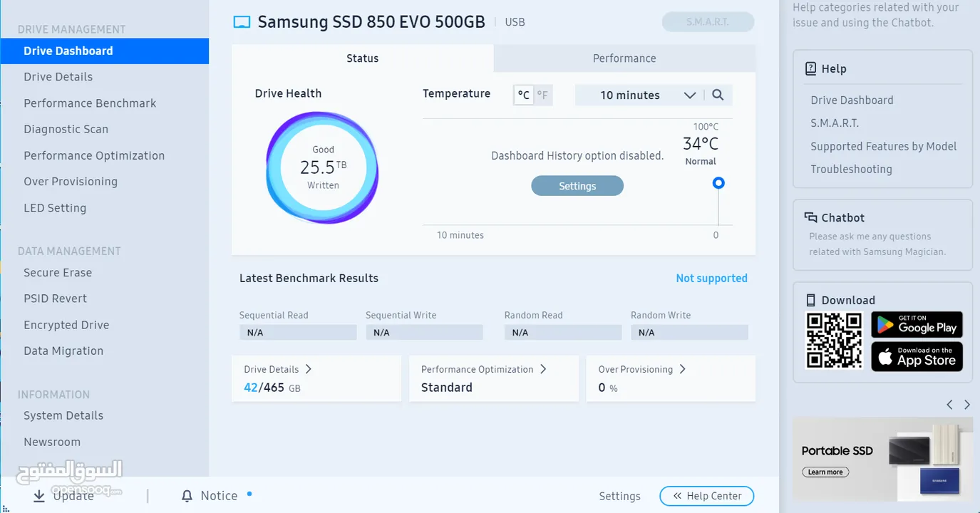Image resolution: width=980 pixels, height=513 pixels.
Task: Click the Drive Health circular gauge
Action: (x=322, y=167)
